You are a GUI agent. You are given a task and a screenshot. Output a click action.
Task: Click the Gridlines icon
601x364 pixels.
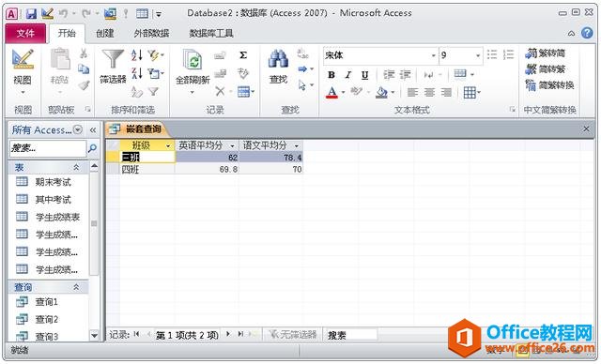(470, 92)
